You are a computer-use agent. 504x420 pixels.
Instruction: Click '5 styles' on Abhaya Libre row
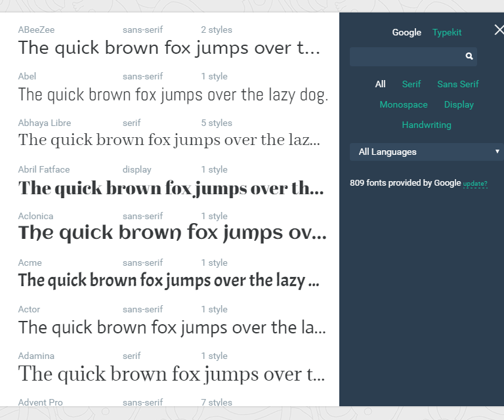(x=217, y=123)
